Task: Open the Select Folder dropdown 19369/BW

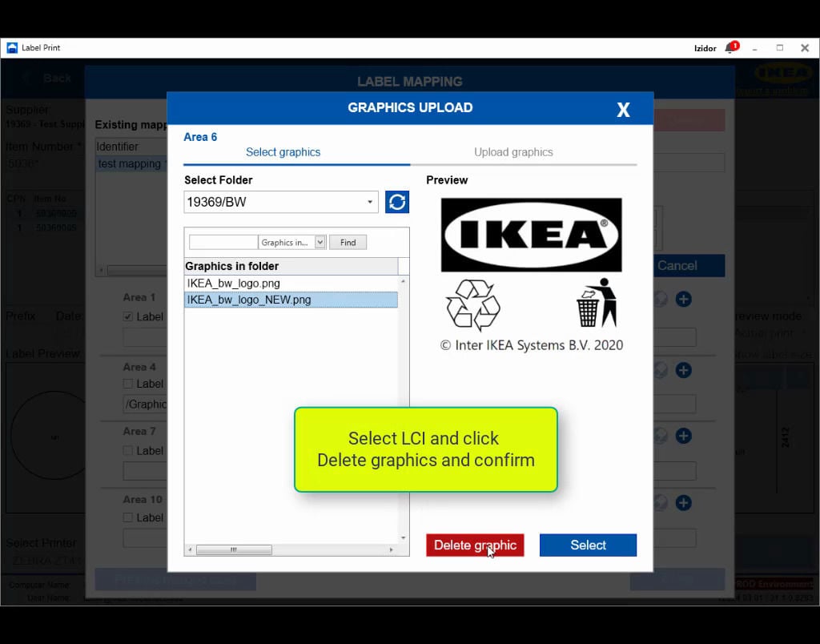Action: [281, 202]
